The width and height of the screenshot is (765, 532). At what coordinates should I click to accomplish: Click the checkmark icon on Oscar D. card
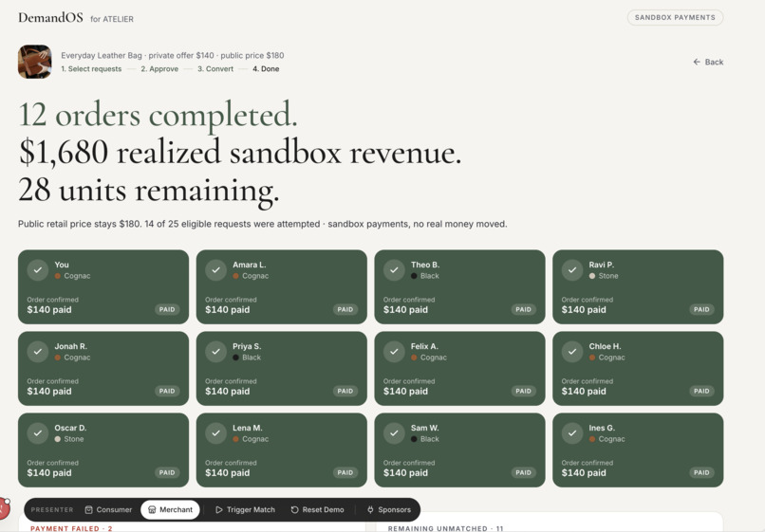click(x=38, y=432)
